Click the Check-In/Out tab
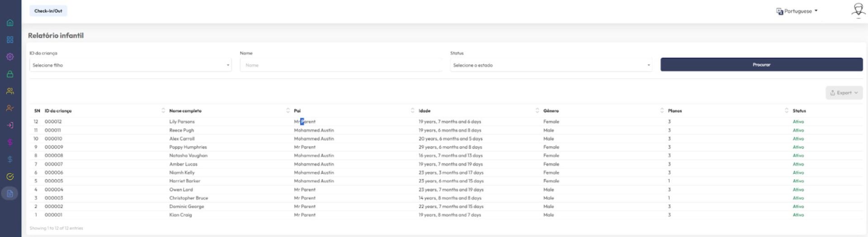Screen dimensions: 868x237 point(48,11)
